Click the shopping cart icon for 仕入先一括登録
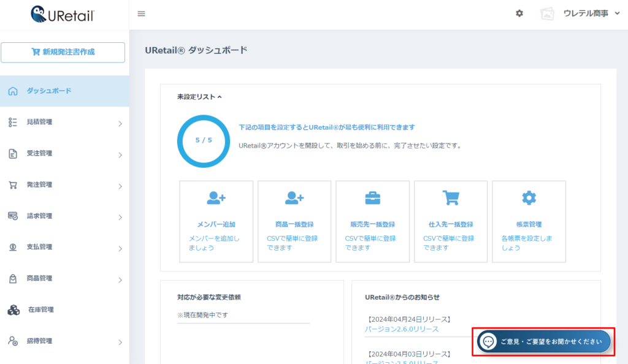 pos(451,197)
